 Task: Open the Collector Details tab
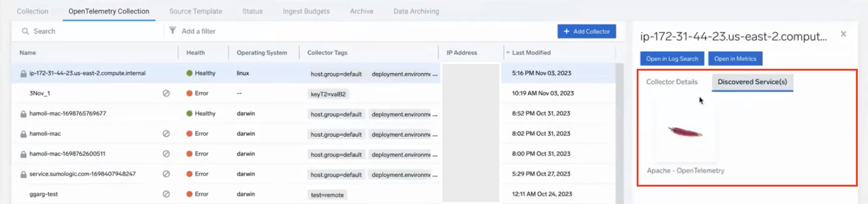pyautogui.click(x=671, y=82)
